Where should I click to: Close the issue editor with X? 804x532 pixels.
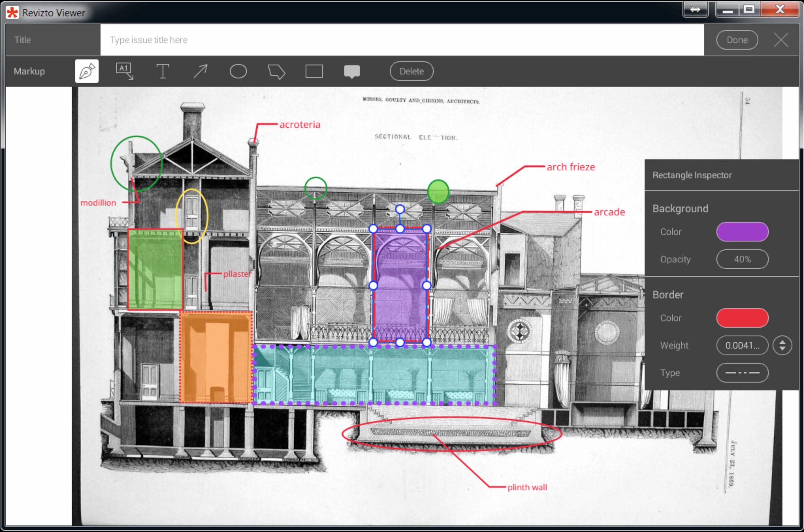(781, 40)
